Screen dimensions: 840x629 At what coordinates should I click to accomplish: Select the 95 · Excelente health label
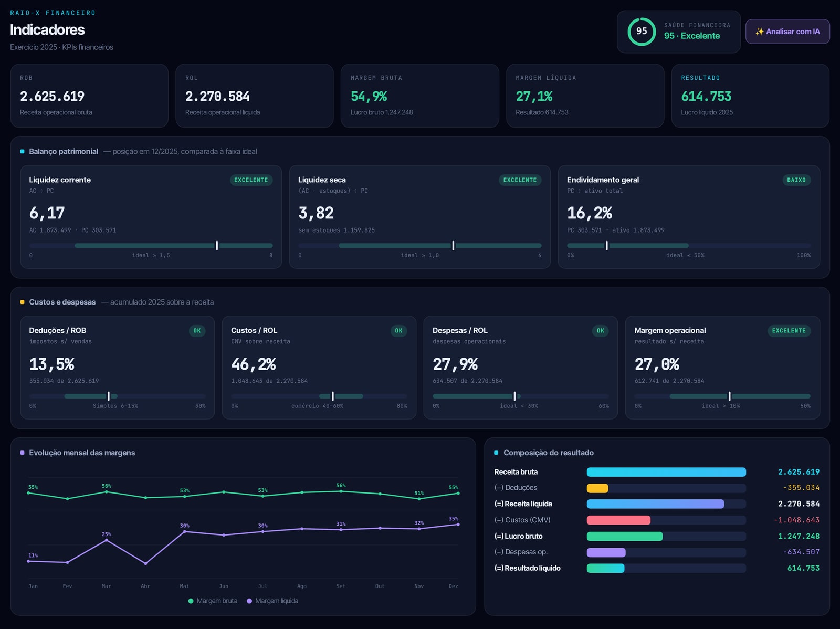click(692, 36)
